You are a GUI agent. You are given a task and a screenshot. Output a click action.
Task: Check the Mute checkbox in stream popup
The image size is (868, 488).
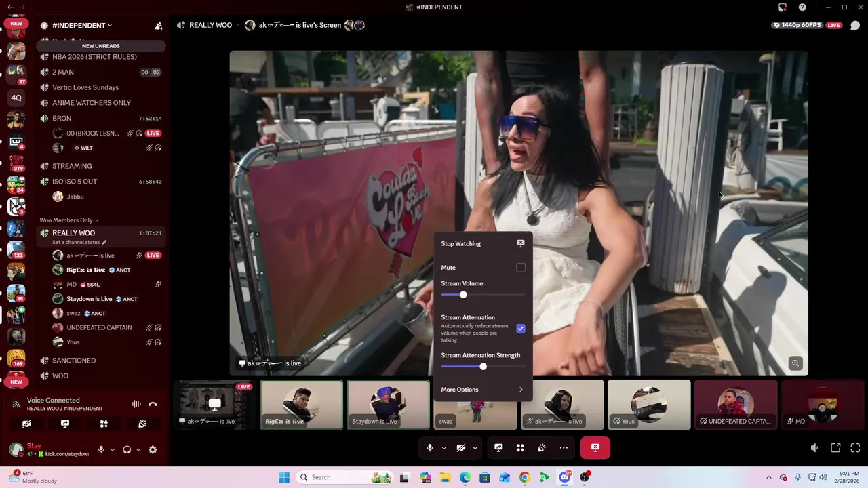[521, 268]
